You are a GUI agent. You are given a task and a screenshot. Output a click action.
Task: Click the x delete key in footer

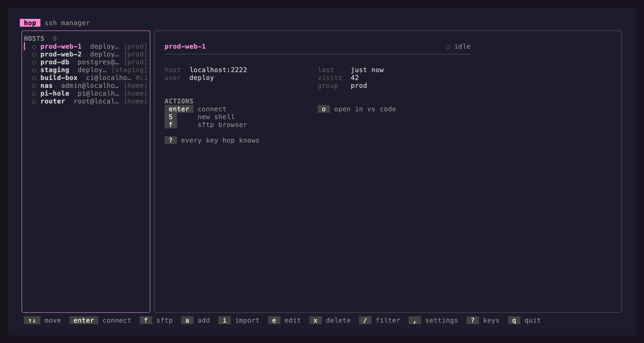(x=316, y=320)
